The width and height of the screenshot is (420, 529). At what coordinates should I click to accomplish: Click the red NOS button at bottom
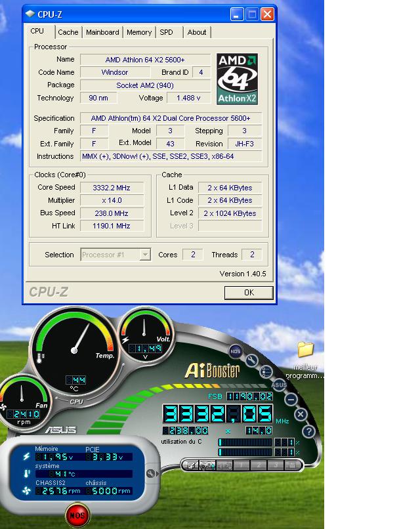[77, 515]
